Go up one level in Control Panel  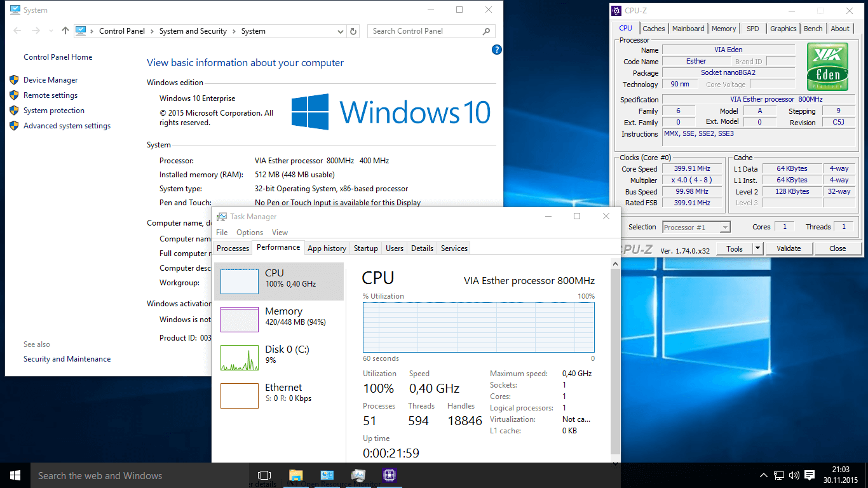click(x=65, y=31)
